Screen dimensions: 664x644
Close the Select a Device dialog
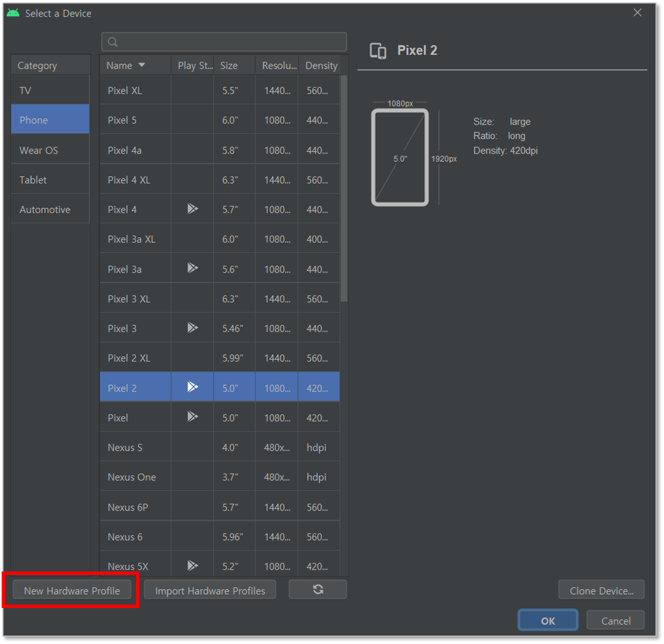point(638,13)
